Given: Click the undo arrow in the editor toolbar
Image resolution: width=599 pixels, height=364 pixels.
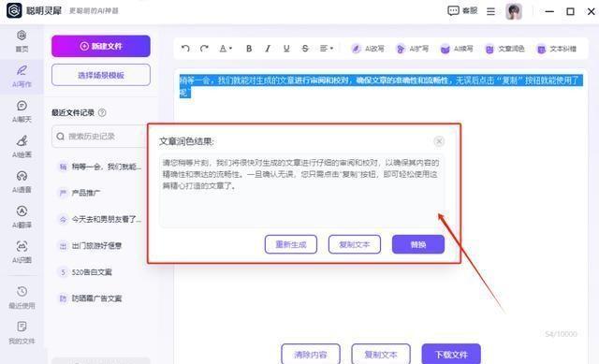Looking at the screenshot, I should pos(185,49).
